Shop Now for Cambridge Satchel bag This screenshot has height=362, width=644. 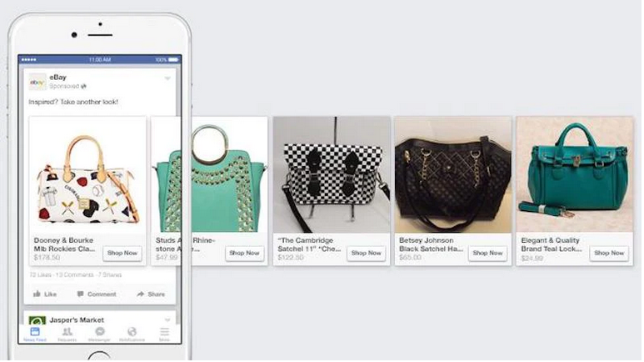pos(366,253)
